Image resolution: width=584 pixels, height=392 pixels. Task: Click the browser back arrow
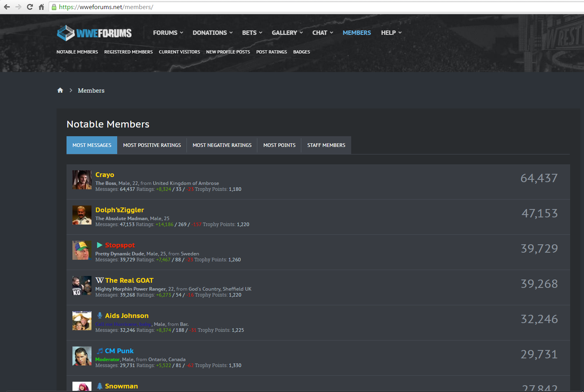[x=7, y=7]
